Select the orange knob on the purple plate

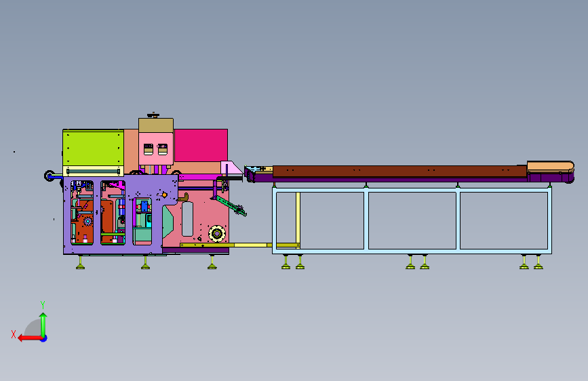(164, 195)
